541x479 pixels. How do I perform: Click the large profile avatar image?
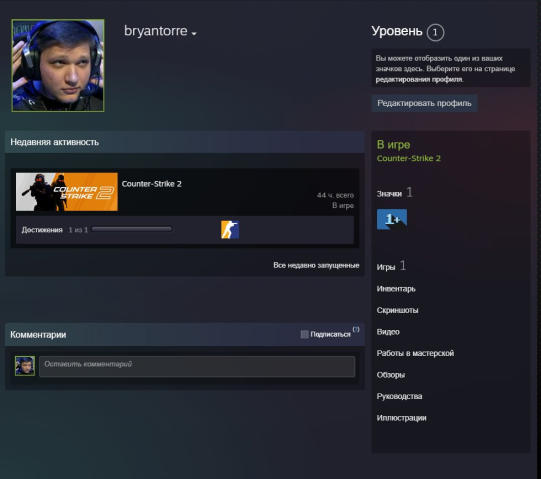58,65
